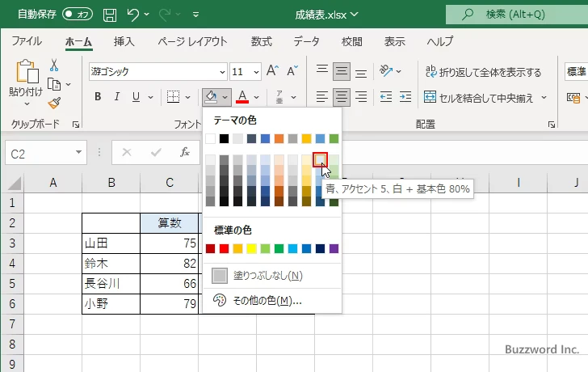Open the 数式 tab

262,41
